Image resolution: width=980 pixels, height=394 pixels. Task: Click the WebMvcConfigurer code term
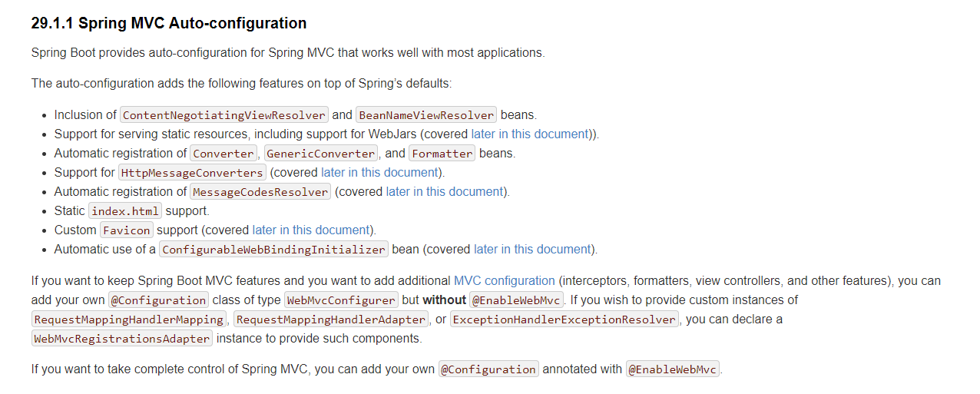pos(341,300)
